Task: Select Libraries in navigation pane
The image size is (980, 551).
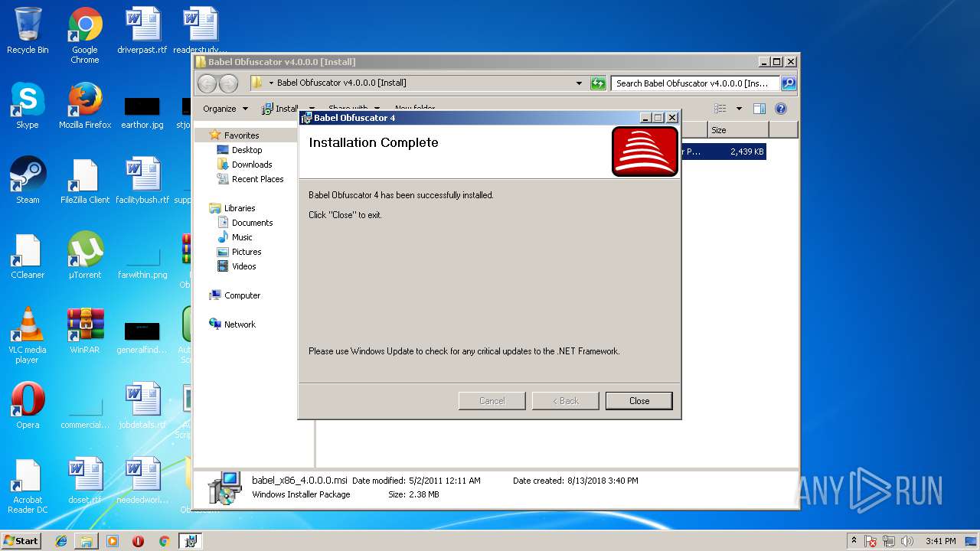Action: [240, 208]
